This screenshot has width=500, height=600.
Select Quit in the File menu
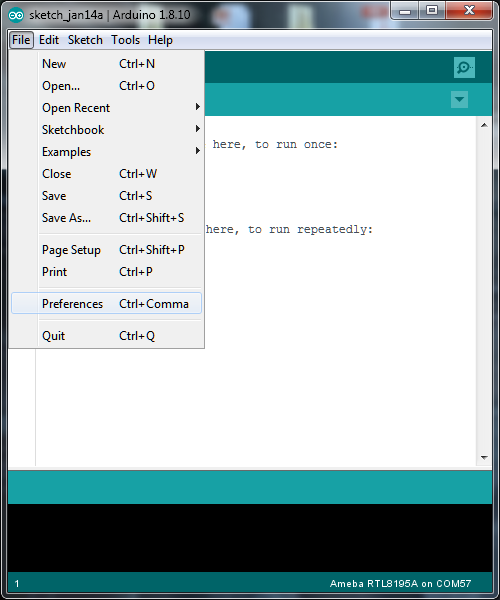point(106,336)
